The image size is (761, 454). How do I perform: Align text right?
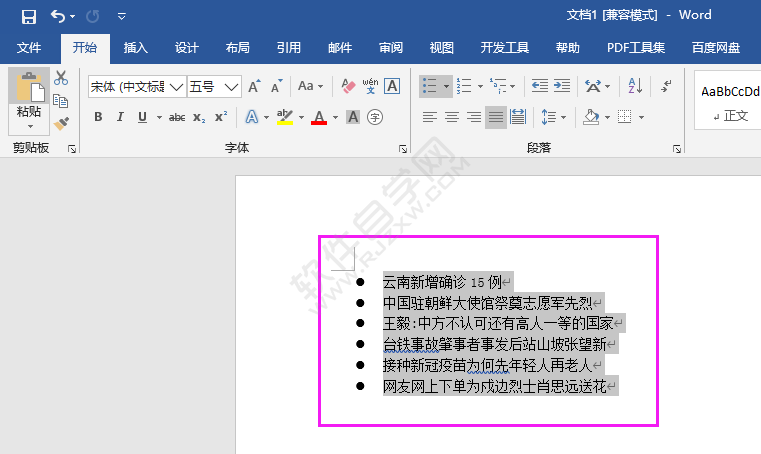474,117
